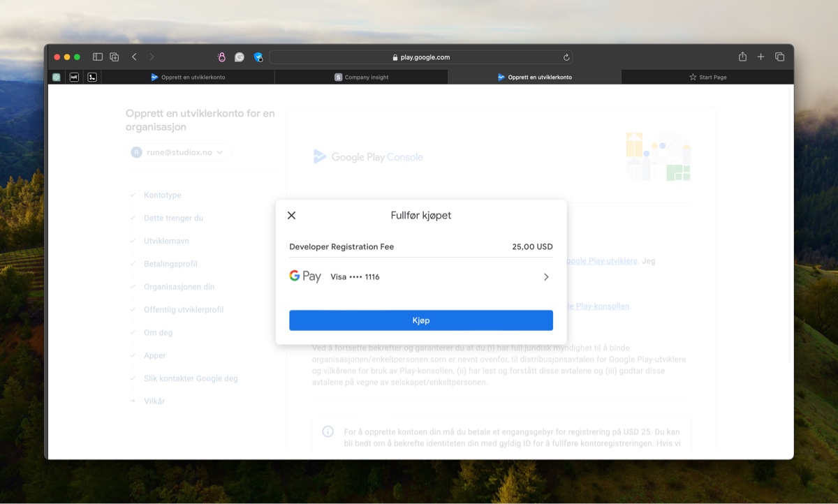Click the blue shield extension icon
Viewport: 838px width, 504px height.
pos(258,57)
